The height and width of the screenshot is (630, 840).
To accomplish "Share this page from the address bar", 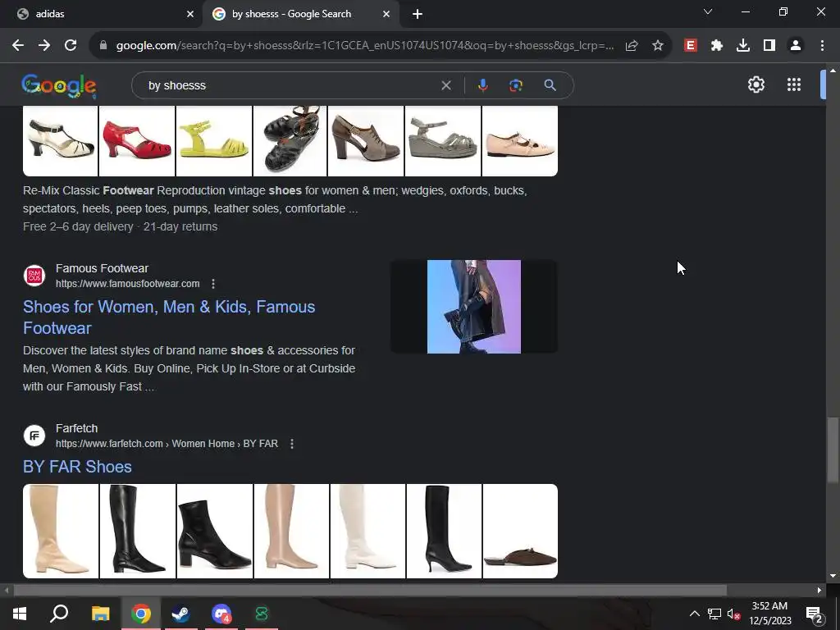I will click(x=632, y=46).
